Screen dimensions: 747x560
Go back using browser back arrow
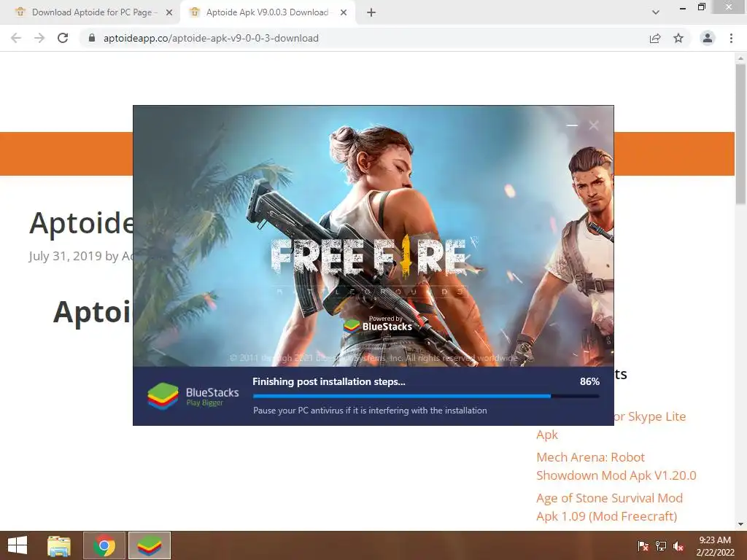16,38
